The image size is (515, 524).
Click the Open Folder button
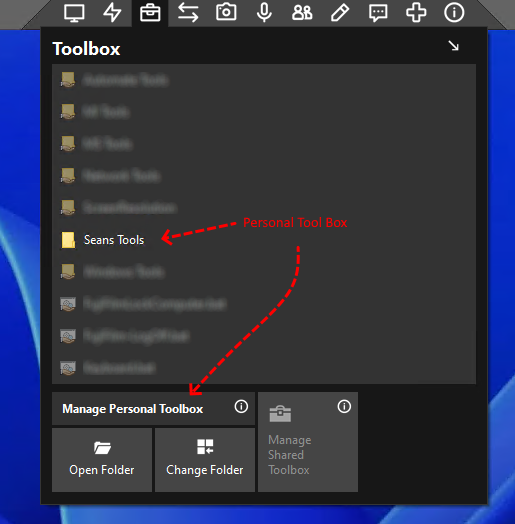click(x=102, y=460)
